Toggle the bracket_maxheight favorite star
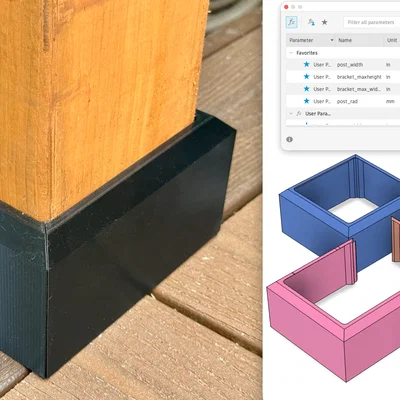This screenshot has width=400, height=400. tap(306, 77)
